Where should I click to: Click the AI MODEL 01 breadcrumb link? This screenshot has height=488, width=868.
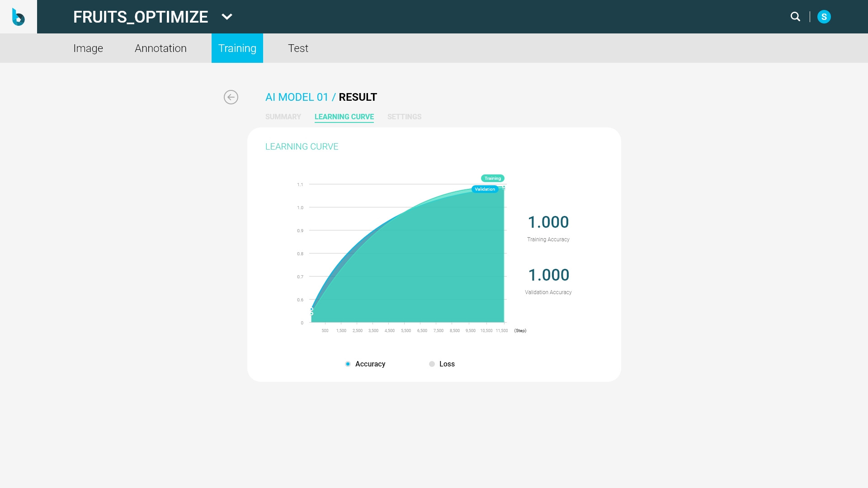tap(297, 97)
